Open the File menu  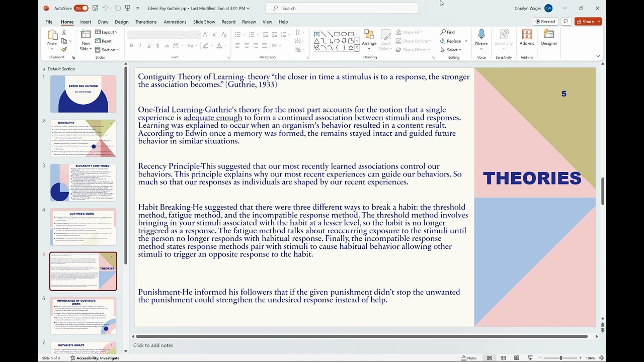point(49,22)
